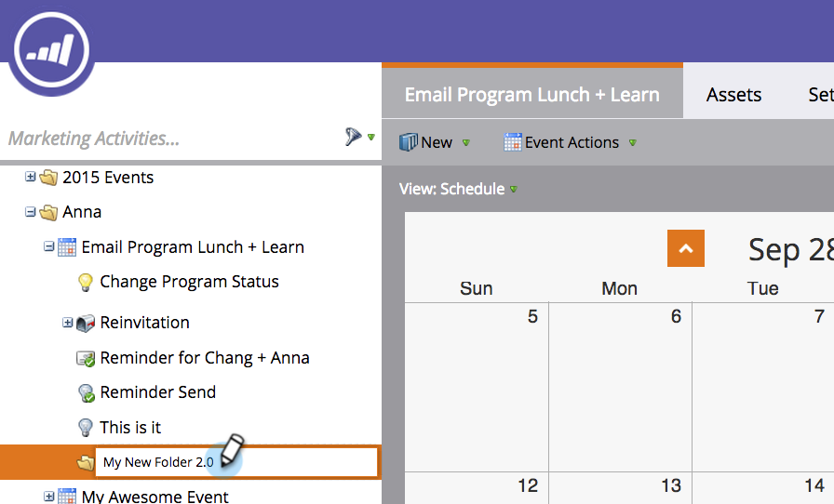Image resolution: width=834 pixels, height=504 pixels.
Task: Click the Reminder for Chang + Anna icon
Action: [x=86, y=358]
